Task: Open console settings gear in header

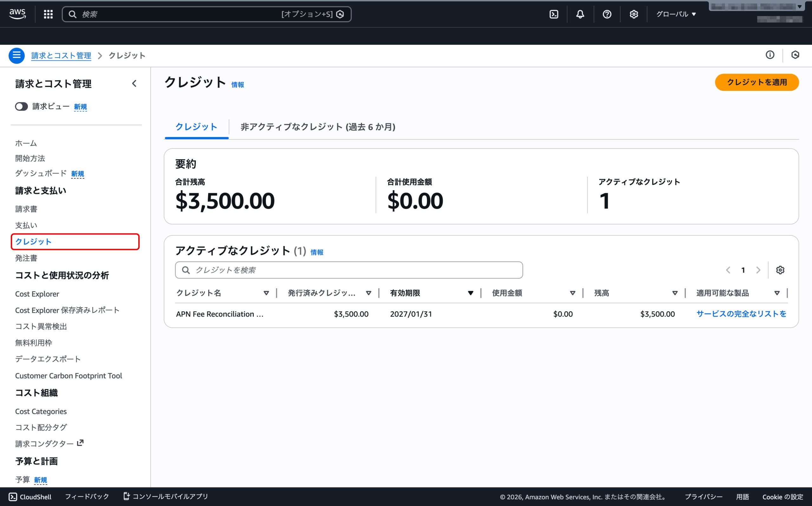Action: click(x=633, y=14)
